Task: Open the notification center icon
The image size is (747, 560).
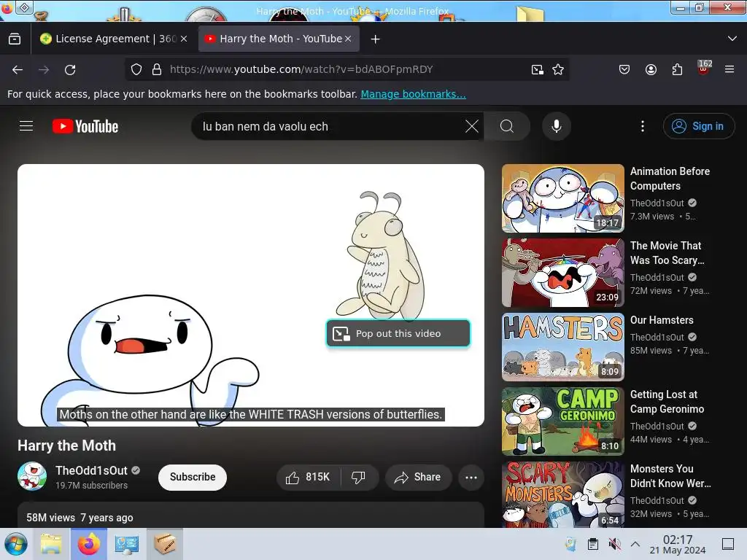Action: pyautogui.click(x=728, y=544)
